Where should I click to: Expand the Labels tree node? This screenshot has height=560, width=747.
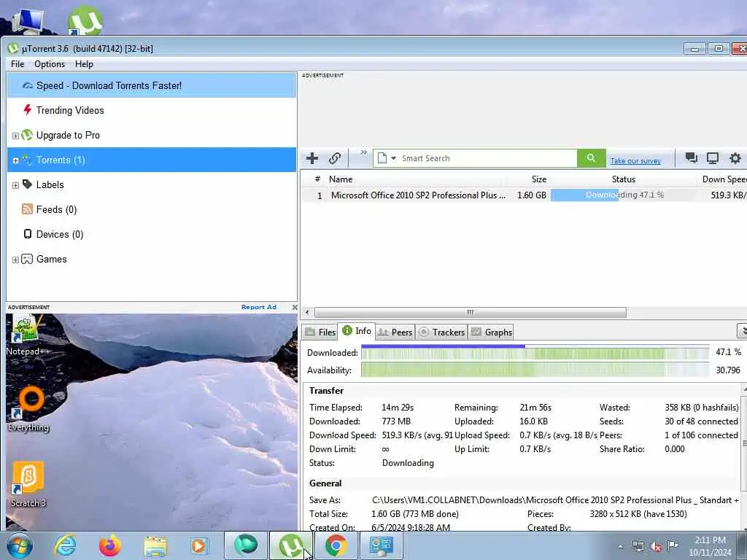click(16, 186)
